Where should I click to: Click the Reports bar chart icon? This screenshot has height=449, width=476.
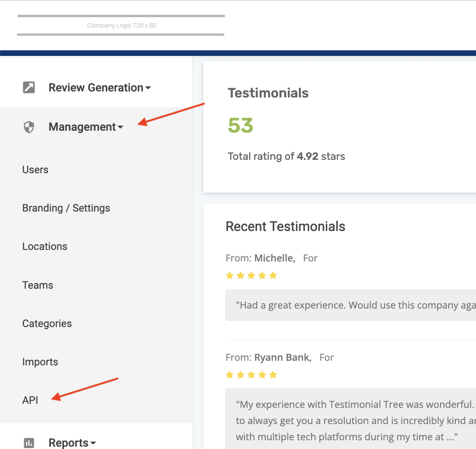[x=29, y=443]
